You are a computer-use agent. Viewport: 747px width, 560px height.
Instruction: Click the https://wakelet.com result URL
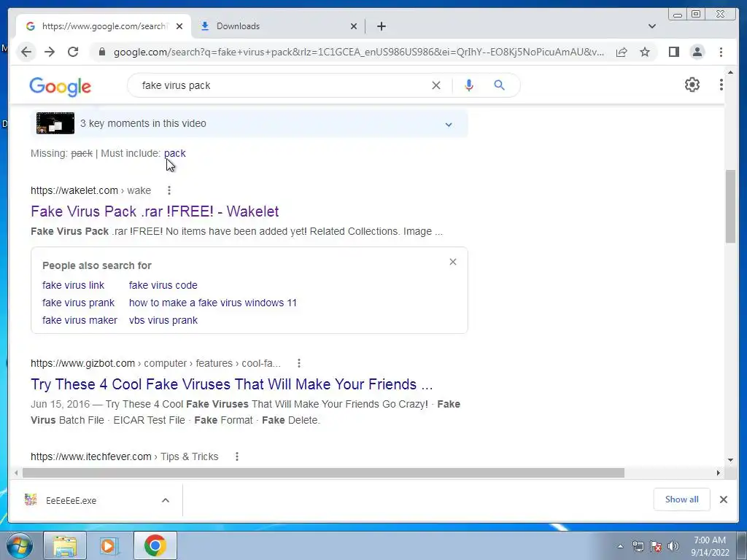coord(74,190)
